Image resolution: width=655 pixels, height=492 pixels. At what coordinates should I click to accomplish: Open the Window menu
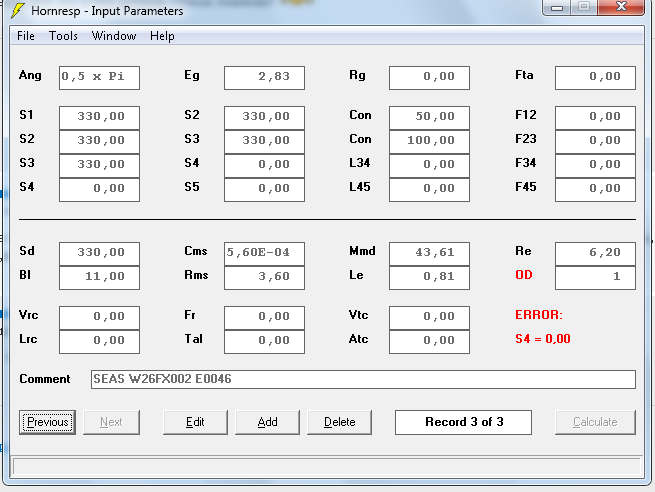[114, 36]
